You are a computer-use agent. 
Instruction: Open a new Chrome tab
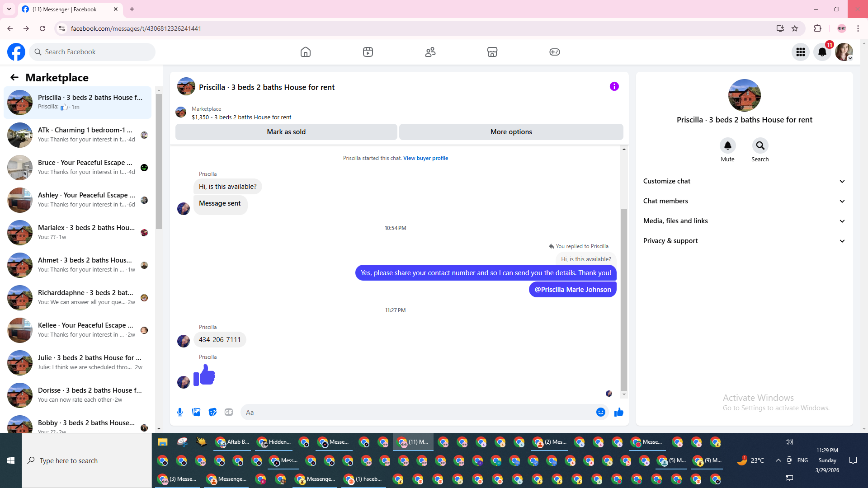(x=132, y=9)
